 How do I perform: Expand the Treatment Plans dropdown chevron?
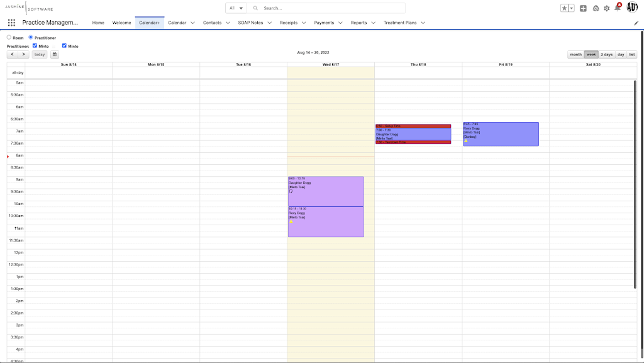click(x=423, y=23)
